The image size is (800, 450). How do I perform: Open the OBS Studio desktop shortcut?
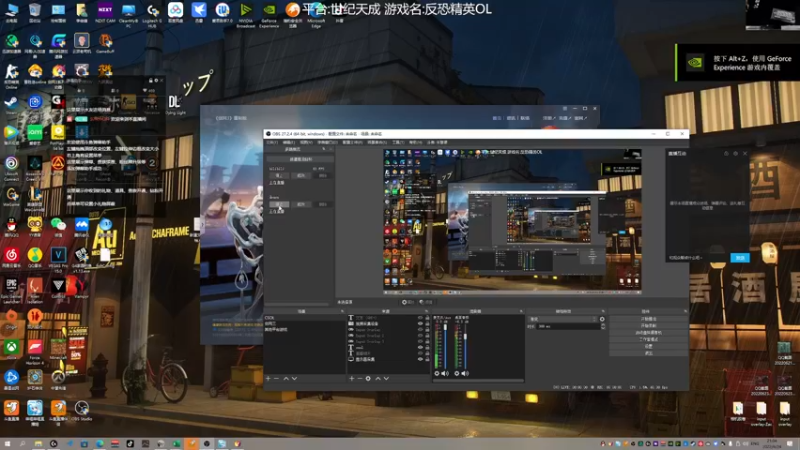point(82,411)
